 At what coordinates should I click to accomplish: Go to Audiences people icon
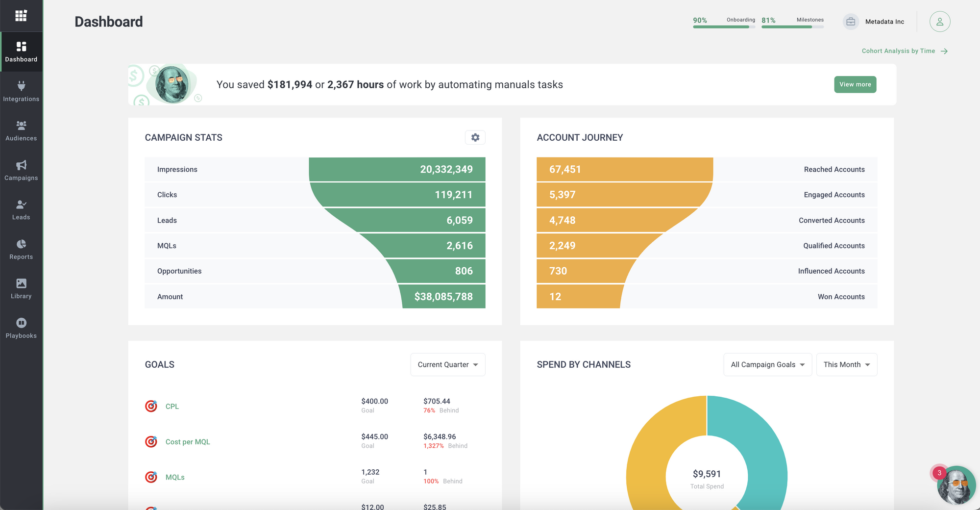point(21,126)
